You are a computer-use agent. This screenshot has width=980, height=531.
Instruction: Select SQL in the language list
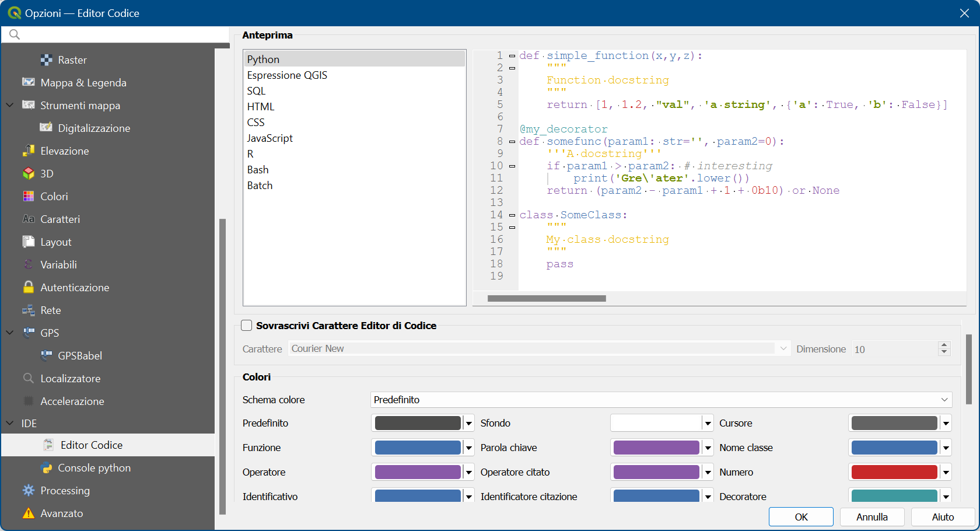(x=354, y=90)
